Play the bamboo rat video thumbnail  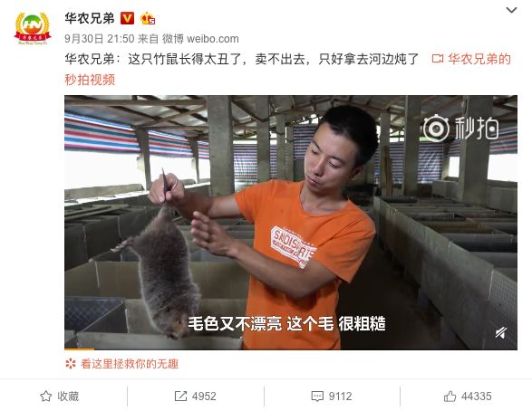pyautogui.click(x=291, y=223)
